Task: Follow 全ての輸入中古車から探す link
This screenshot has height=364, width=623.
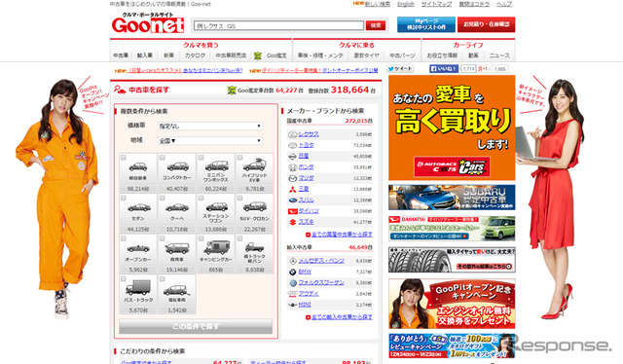Action: (x=342, y=317)
